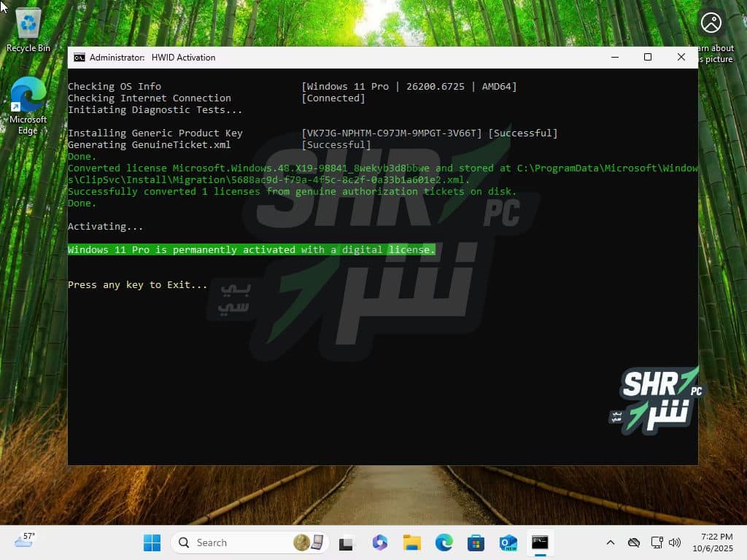747x560 pixels.
Task: Select the command prompt taskbar icon
Action: click(x=540, y=542)
